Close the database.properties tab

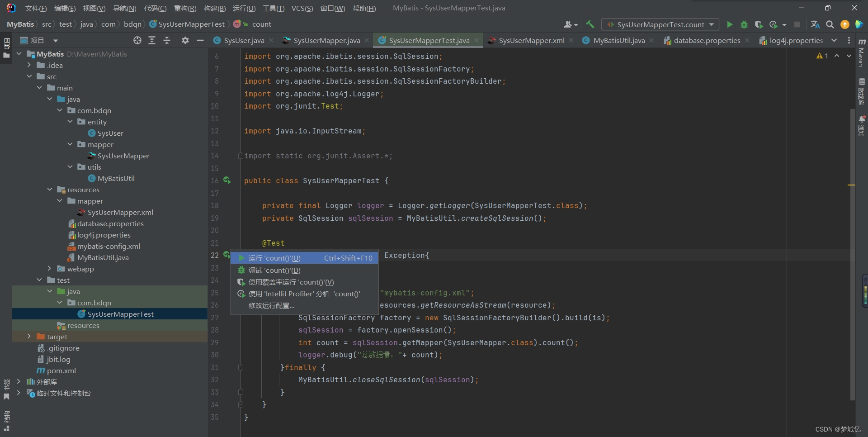pyautogui.click(x=747, y=40)
